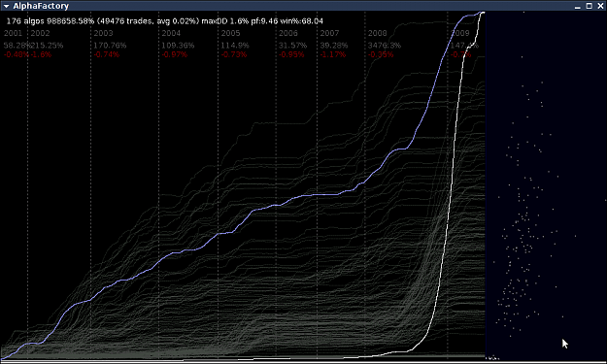This screenshot has width=607, height=364.
Task: Click the 3476.3% yearly return value
Action: (385, 46)
